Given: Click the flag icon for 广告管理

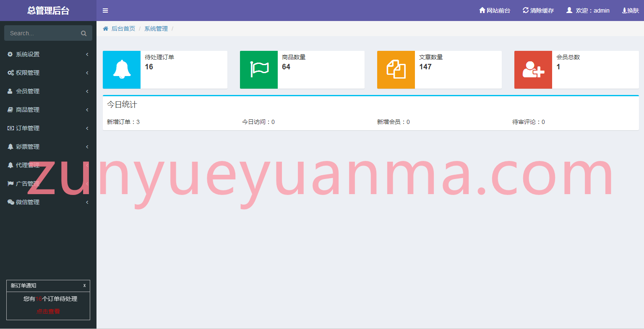Looking at the screenshot, I should [10, 184].
